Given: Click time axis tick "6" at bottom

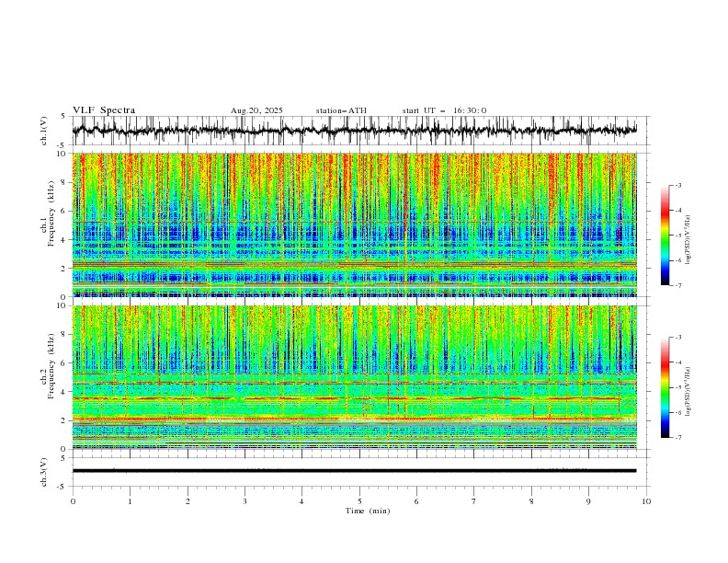Looking at the screenshot, I should click(x=416, y=501).
